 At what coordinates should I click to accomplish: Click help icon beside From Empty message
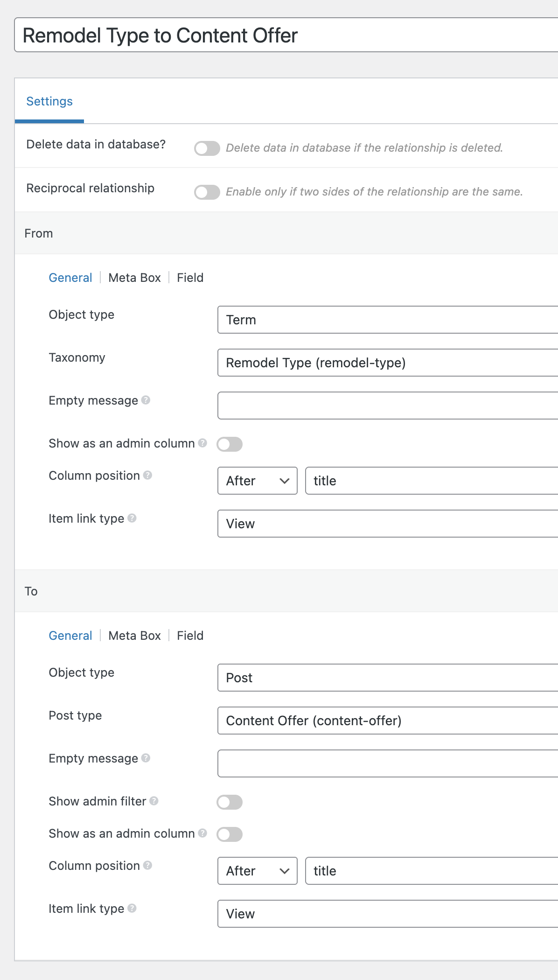tap(146, 400)
